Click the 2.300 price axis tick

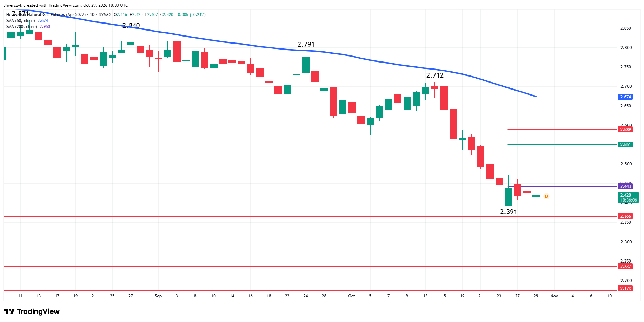[x=625, y=242]
